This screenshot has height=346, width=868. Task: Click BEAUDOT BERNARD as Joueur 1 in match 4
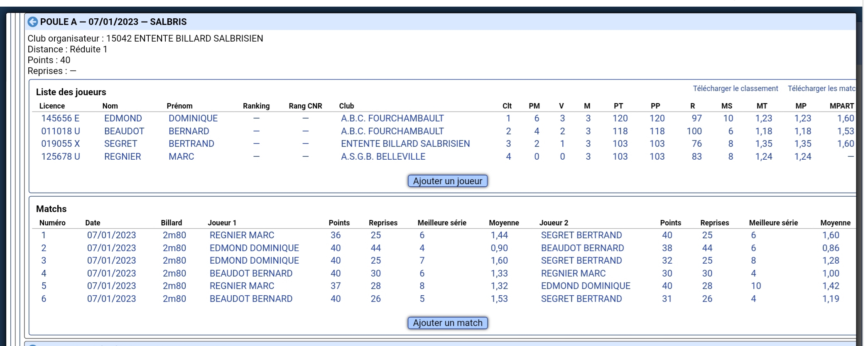pyautogui.click(x=251, y=274)
